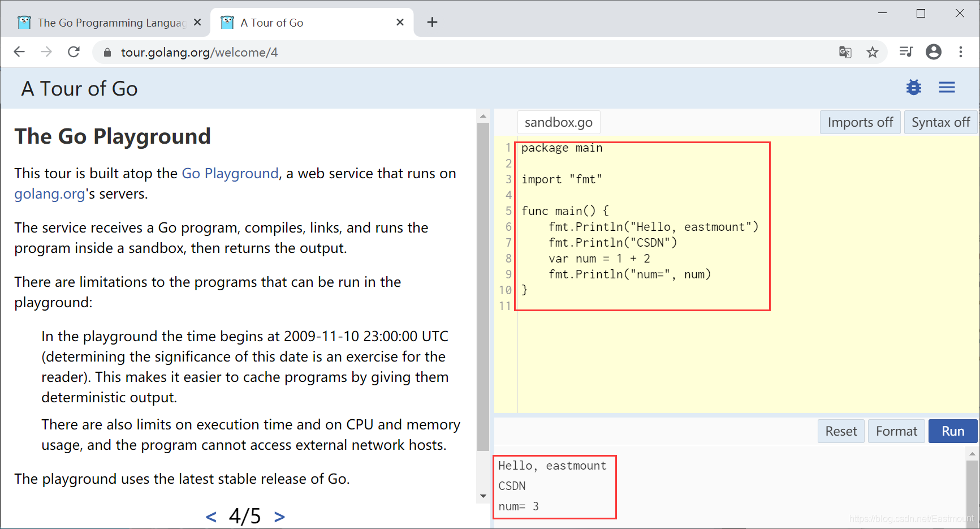The height and width of the screenshot is (529, 980).
Task: Open the golang.org link
Action: [50, 193]
